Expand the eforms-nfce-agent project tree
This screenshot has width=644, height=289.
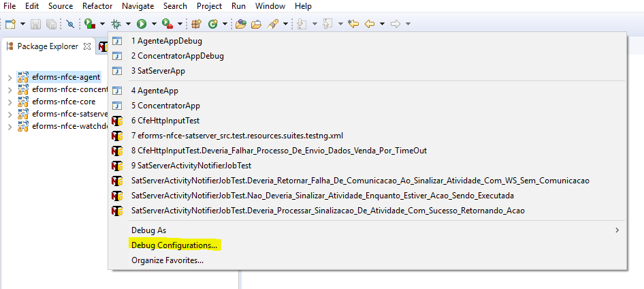pyautogui.click(x=10, y=77)
